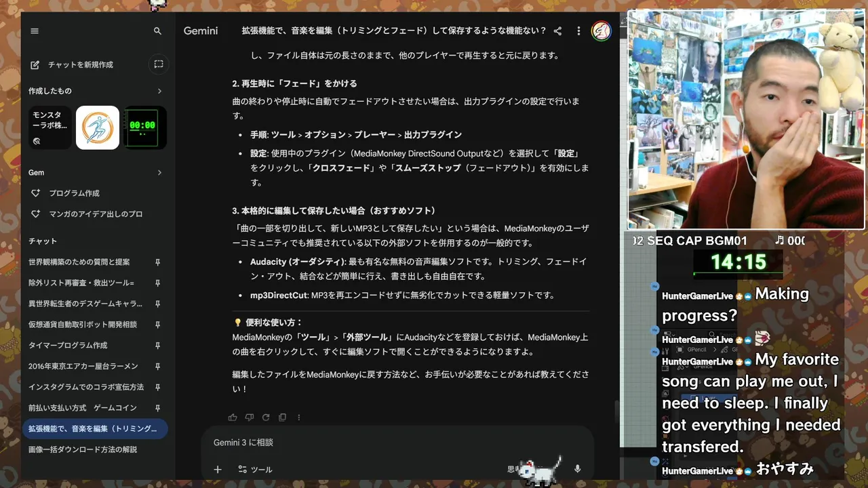
Task: Click the conversation title in header
Action: coord(394,31)
